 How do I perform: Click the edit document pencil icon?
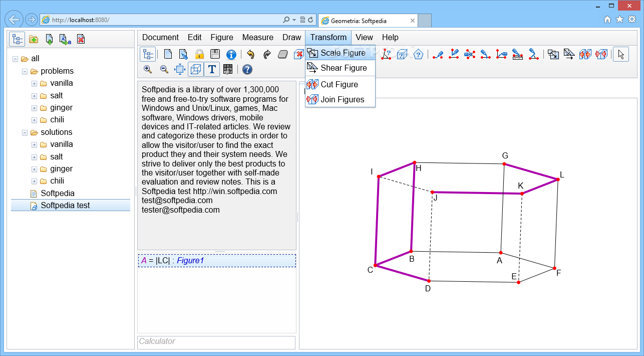(x=184, y=54)
